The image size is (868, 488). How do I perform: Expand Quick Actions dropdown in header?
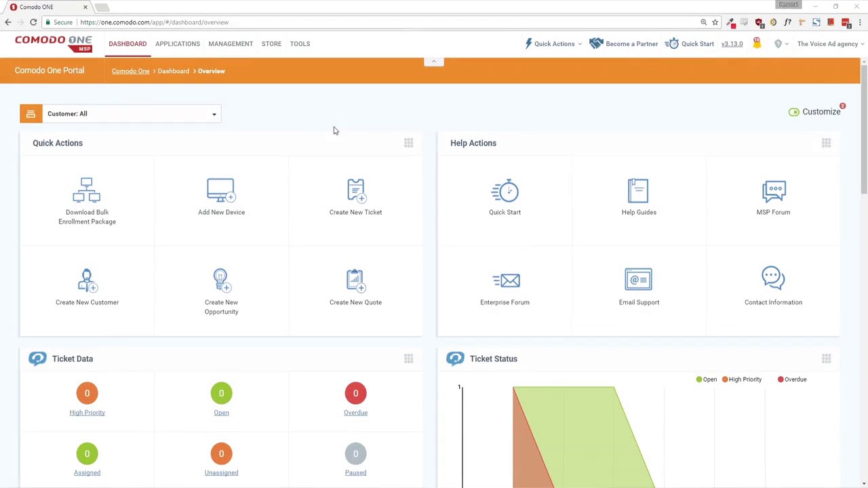pos(553,43)
